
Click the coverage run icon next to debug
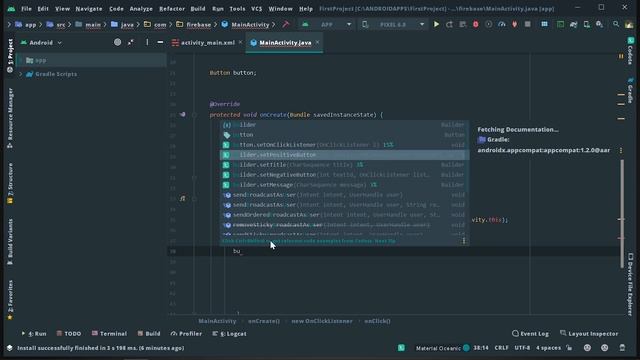(x=489, y=24)
